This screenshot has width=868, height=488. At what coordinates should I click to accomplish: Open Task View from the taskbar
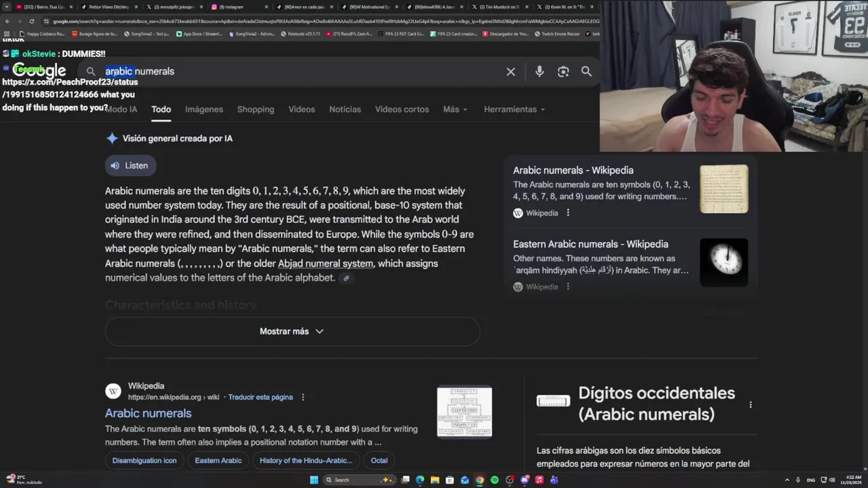click(x=405, y=480)
